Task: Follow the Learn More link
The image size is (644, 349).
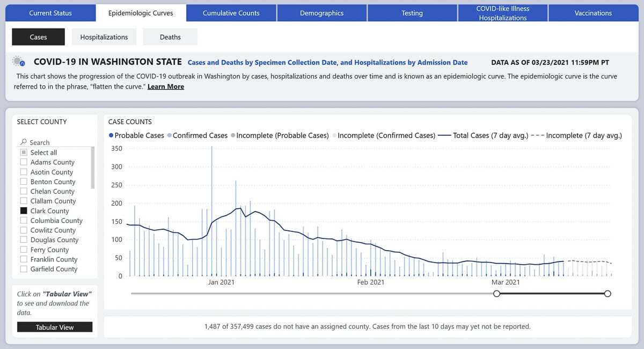Action: (166, 86)
